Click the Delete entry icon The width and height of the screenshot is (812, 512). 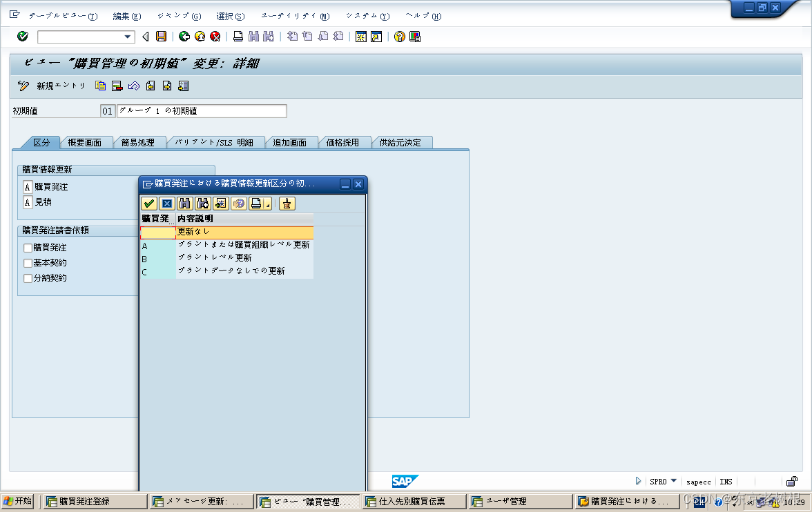coord(118,86)
